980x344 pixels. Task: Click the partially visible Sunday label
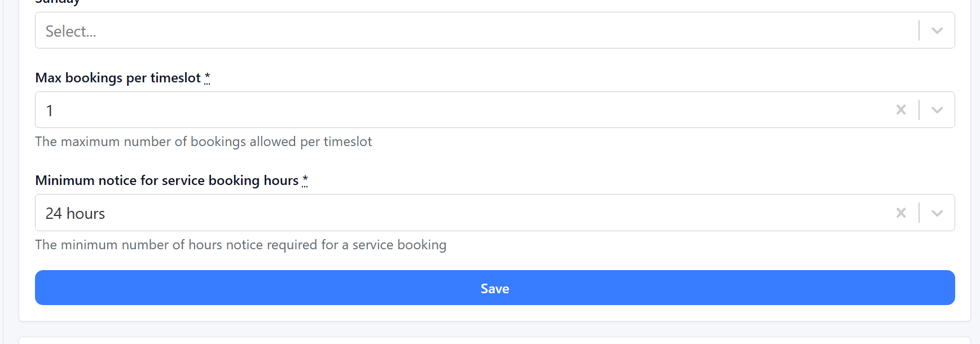coord(57,2)
